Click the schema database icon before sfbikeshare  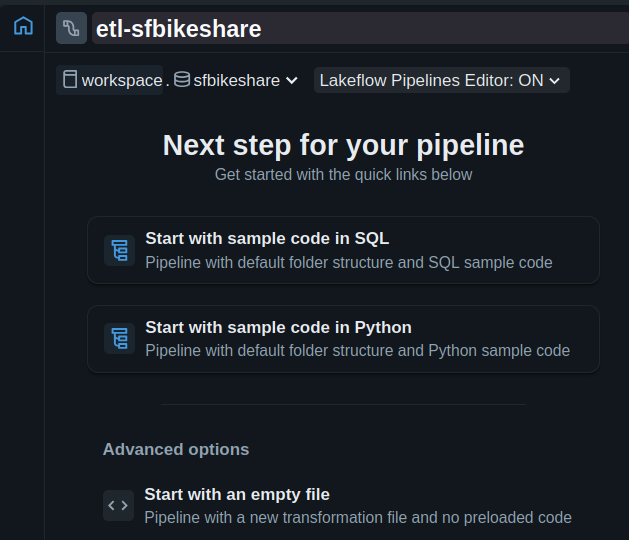pyautogui.click(x=182, y=80)
